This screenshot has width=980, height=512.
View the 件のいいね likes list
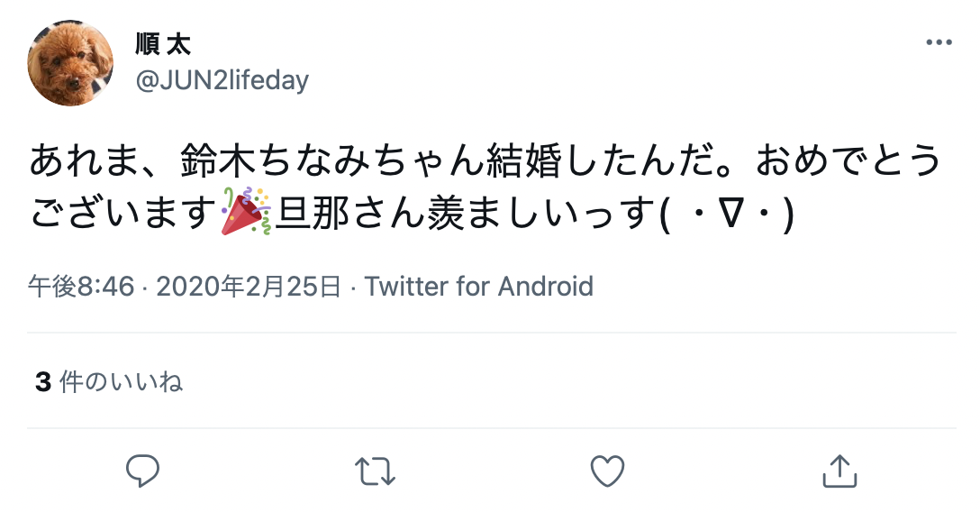121,381
